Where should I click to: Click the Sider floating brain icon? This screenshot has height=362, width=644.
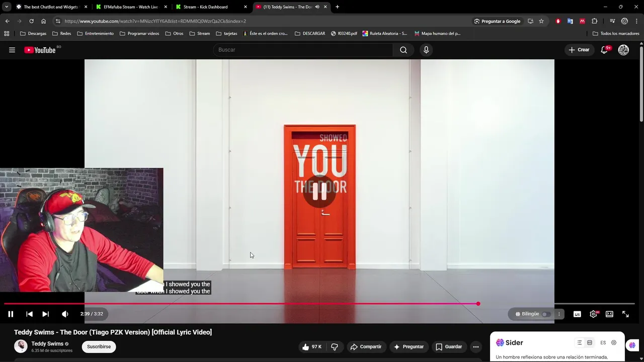coord(632,345)
